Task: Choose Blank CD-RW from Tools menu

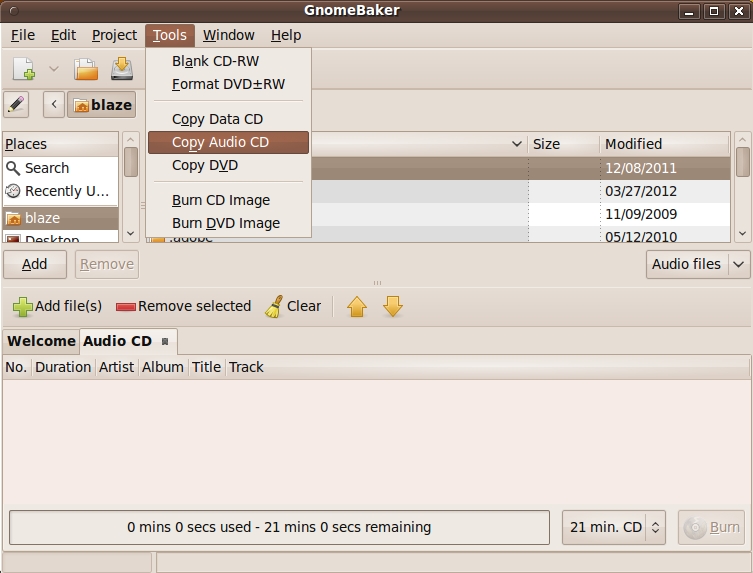Action: (x=229, y=61)
